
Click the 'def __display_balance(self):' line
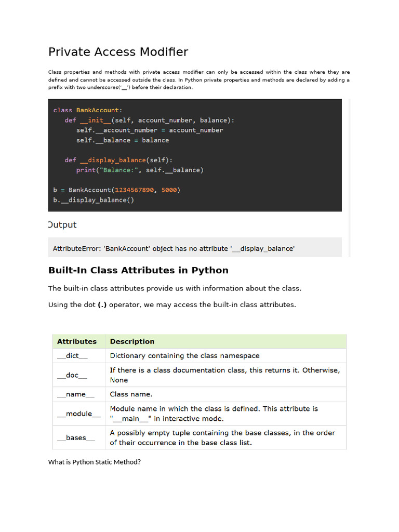click(x=118, y=160)
